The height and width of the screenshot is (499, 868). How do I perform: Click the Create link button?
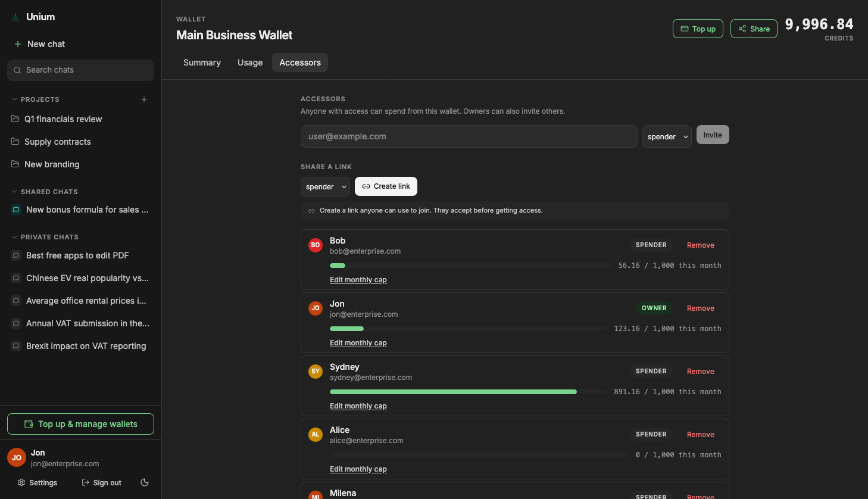coord(386,186)
